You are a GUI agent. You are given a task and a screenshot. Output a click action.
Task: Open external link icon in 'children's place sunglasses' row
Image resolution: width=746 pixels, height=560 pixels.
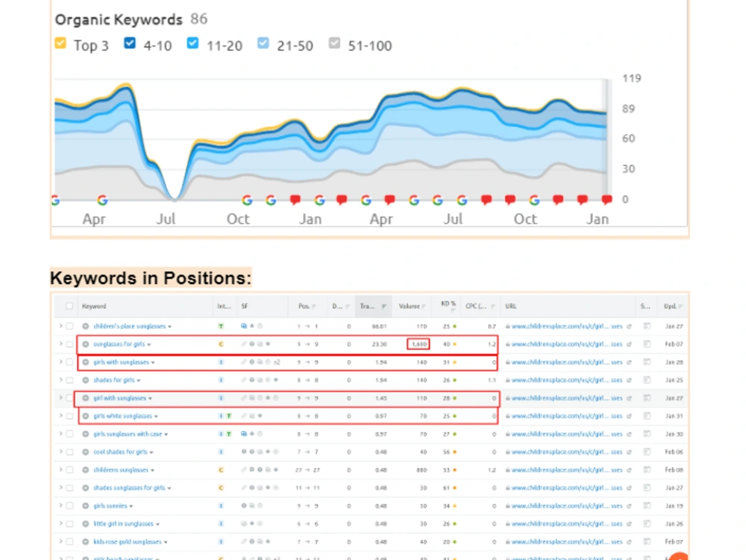(630, 327)
